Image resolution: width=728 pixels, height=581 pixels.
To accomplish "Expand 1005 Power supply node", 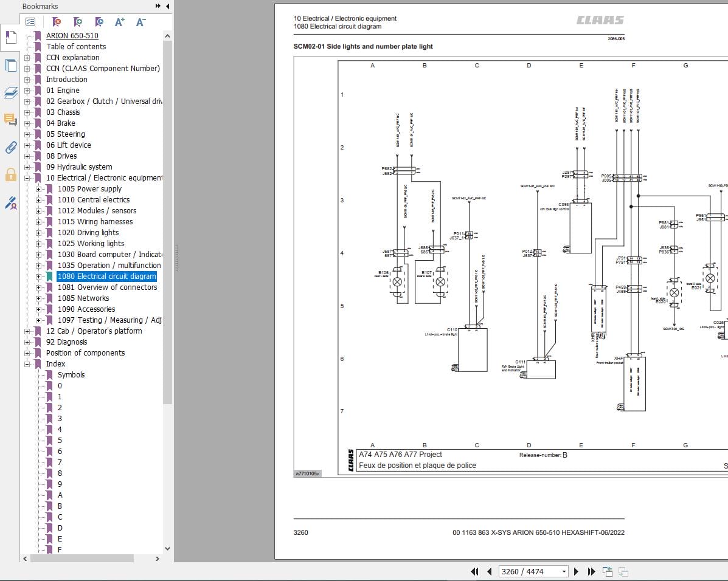I will pyautogui.click(x=38, y=189).
